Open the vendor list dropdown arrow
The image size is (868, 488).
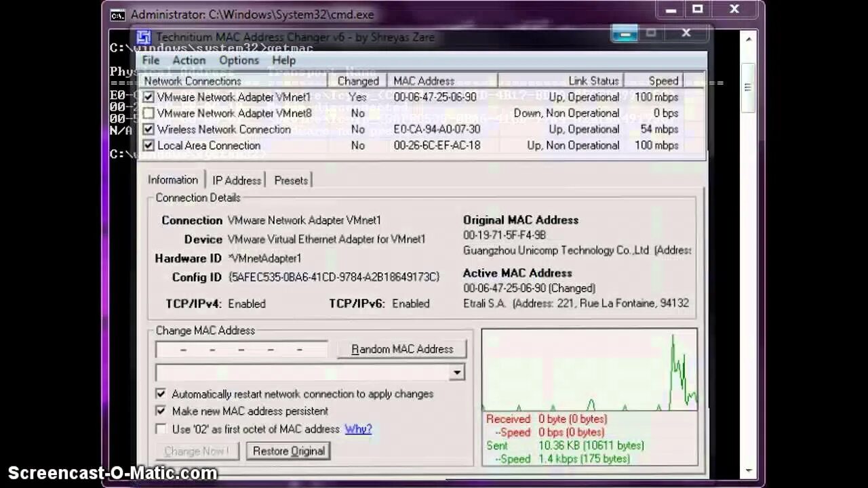tap(457, 373)
